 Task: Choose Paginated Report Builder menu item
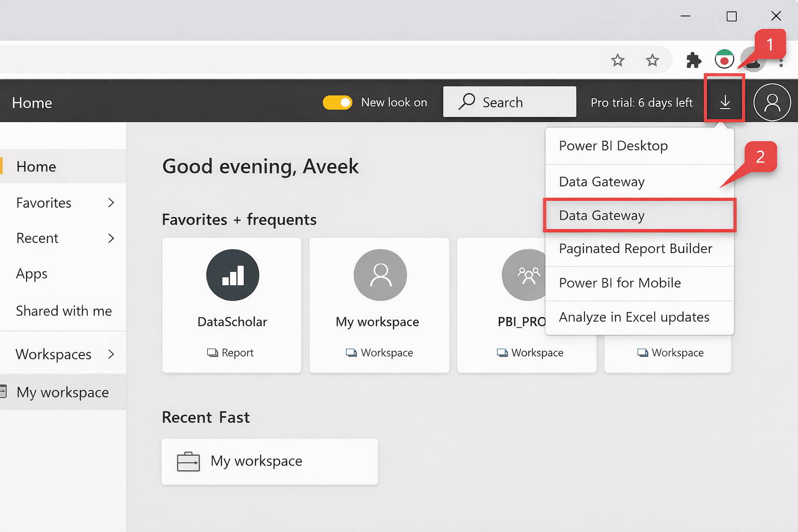pos(640,249)
